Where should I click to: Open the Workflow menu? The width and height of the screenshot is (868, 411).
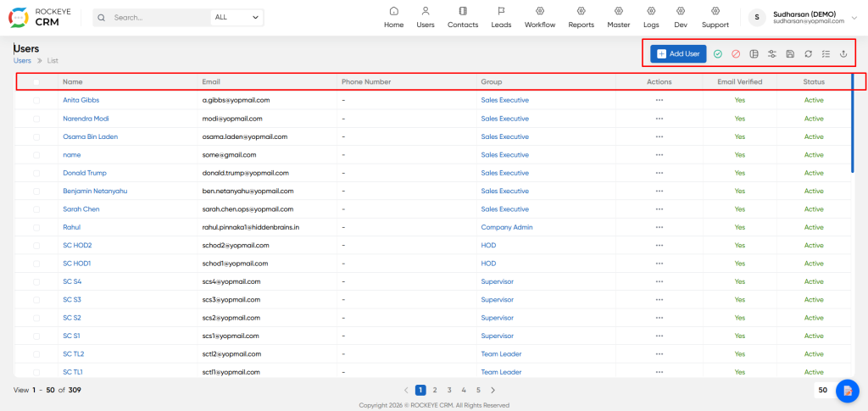coord(540,18)
